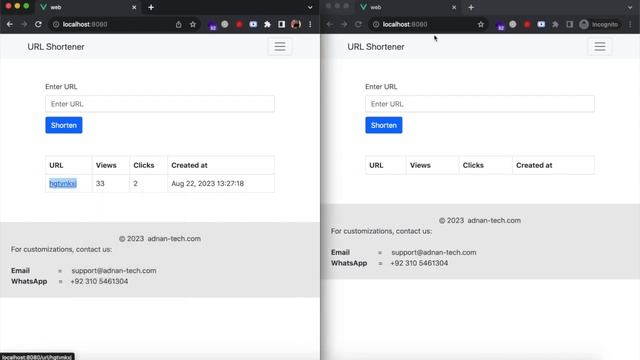Image resolution: width=640 pixels, height=360 pixels.
Task: Toggle side panel icon in left window
Action: pyautogui.click(x=281, y=24)
